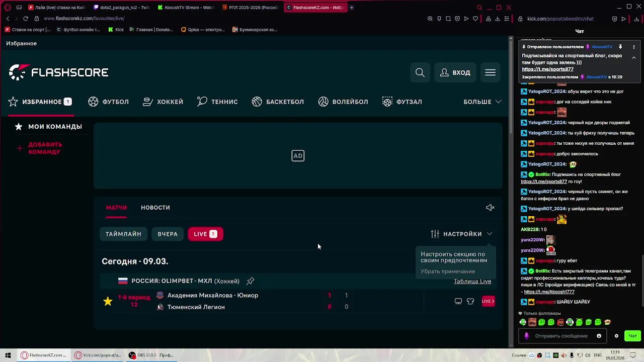The height and width of the screenshot is (362, 644).
Task: Select the ВЧЕРА filter
Action: [168, 234]
